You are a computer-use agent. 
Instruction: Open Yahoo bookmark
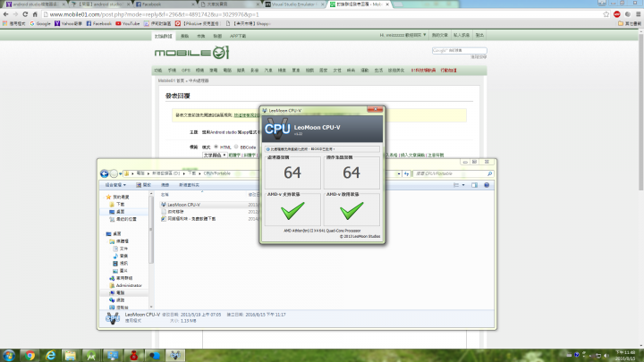pyautogui.click(x=68, y=24)
